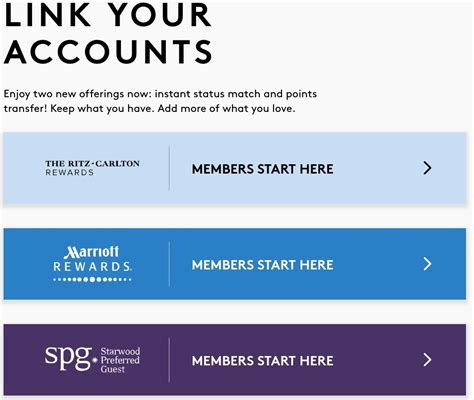The width and height of the screenshot is (474, 400).
Task: Select 'Members Start Here' in the Ritz-Carlton banner
Action: pyautogui.click(x=262, y=169)
